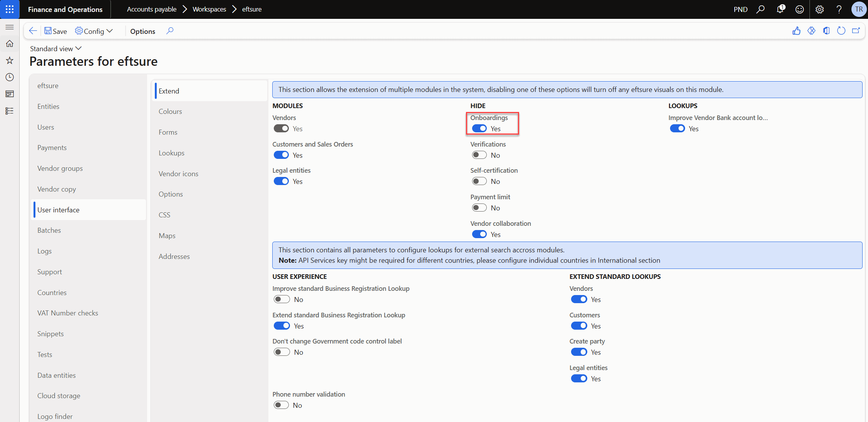This screenshot has width=868, height=422.
Task: Click the global search icon in header
Action: point(761,9)
